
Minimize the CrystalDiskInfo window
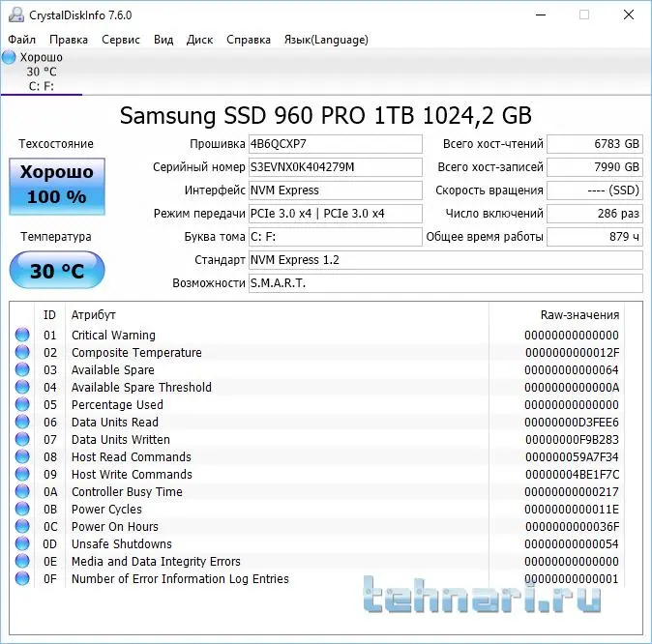(x=541, y=15)
